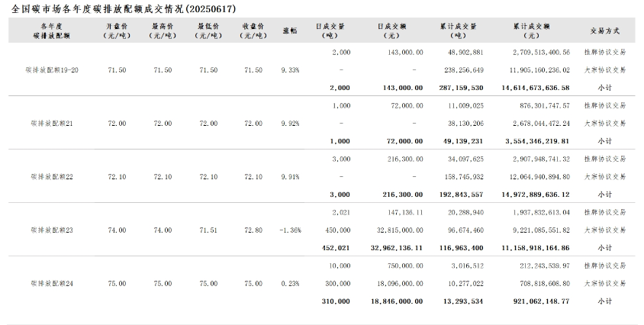Click the 涨幅 column header
Screen dimensions: 644x325
(x=290, y=31)
